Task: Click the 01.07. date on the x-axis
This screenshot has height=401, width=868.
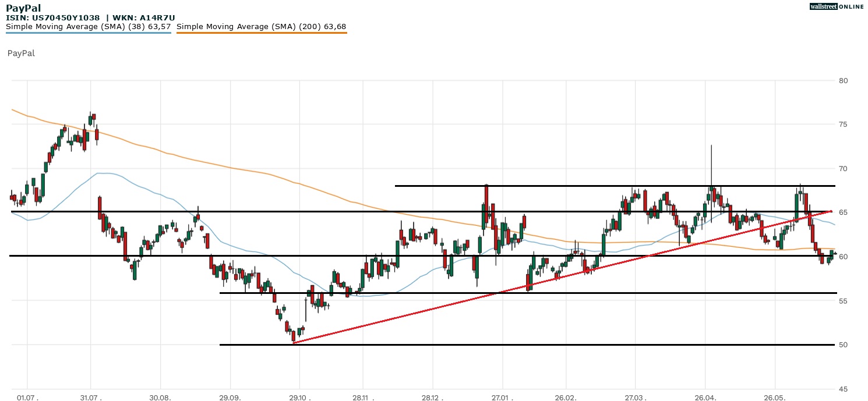Action: (x=27, y=398)
